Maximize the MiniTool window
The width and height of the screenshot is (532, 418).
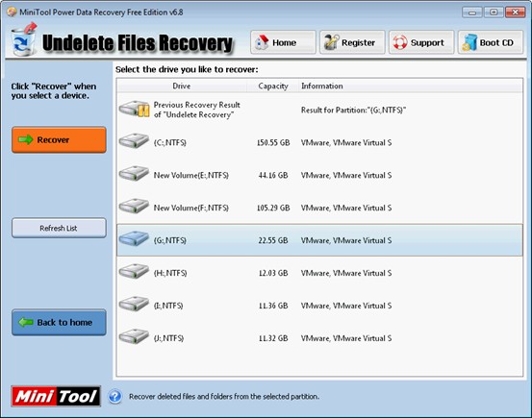pos(494,12)
